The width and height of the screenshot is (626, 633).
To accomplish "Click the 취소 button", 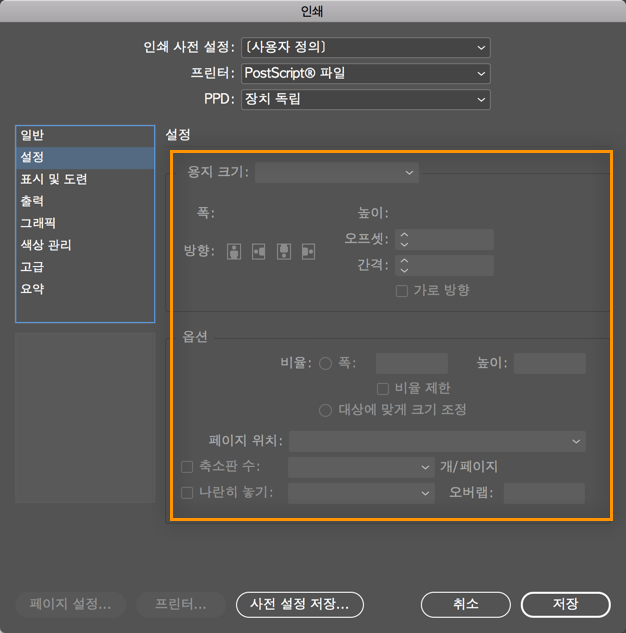I will (466, 604).
